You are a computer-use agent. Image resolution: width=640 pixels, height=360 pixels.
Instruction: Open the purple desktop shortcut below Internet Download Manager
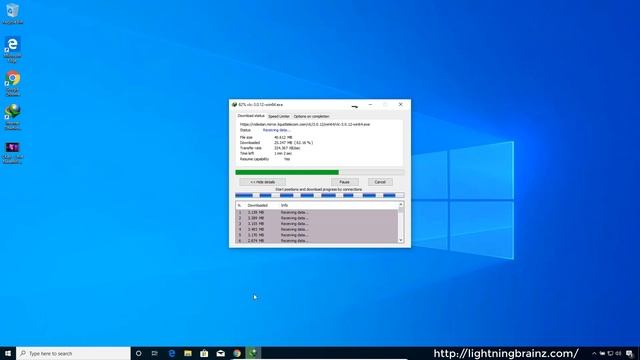(12, 152)
